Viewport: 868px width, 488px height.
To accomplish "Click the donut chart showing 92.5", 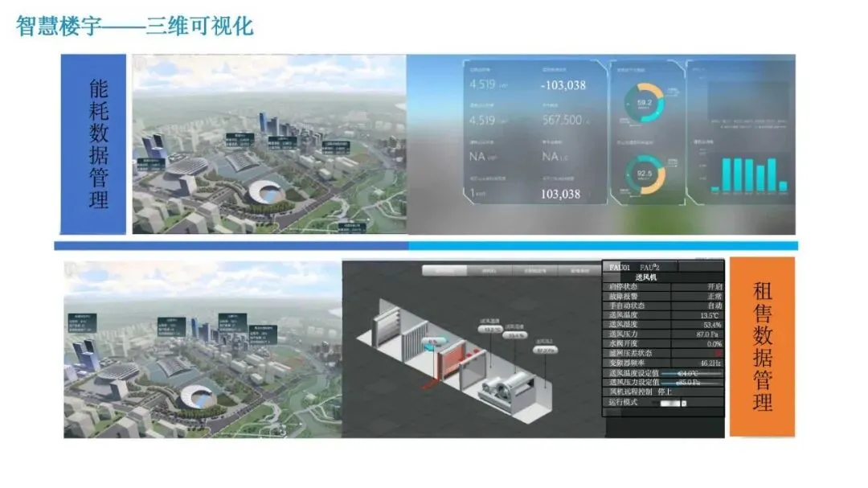I will coord(645,174).
